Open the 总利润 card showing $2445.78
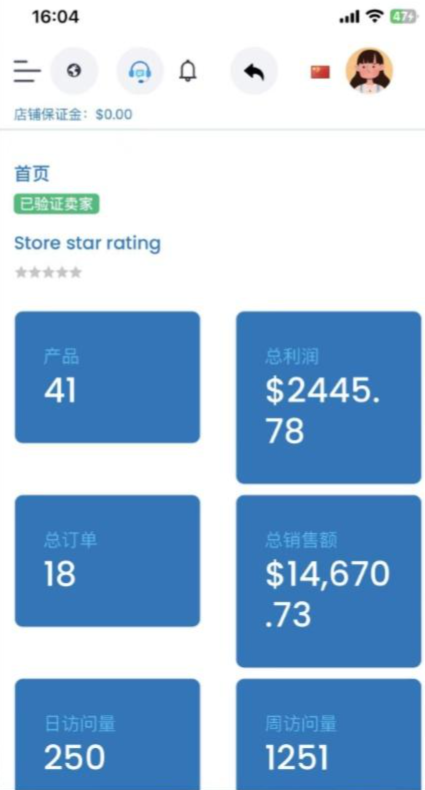Screen dimensions: 425x790 [x=328, y=398]
